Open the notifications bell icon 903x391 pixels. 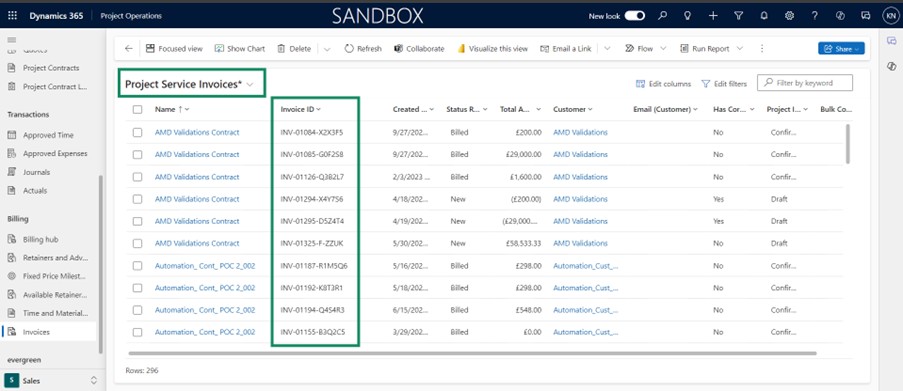point(764,16)
